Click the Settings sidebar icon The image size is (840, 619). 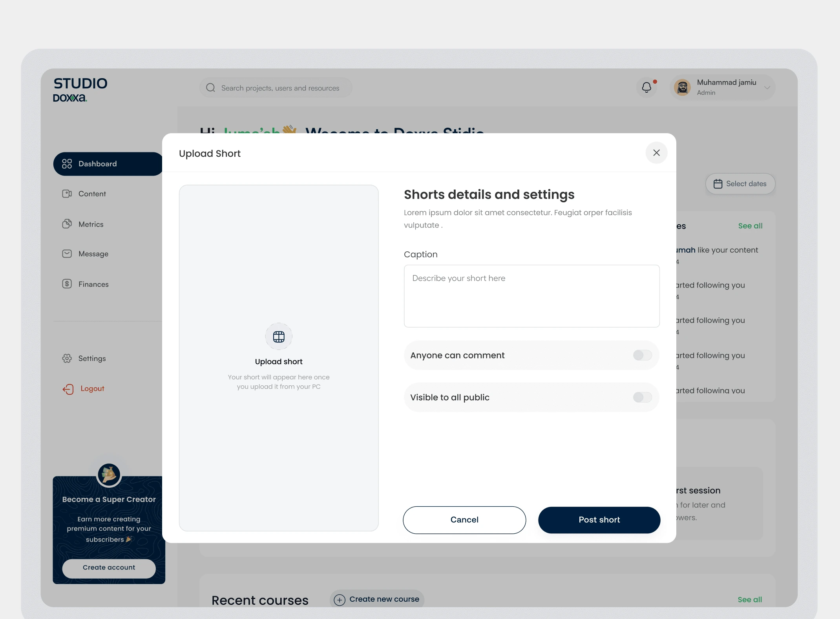tap(67, 357)
